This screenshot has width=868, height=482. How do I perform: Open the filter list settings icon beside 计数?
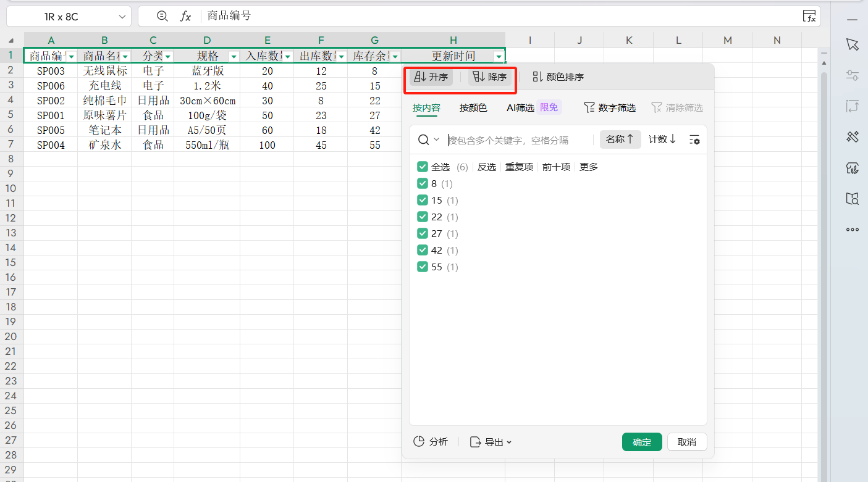click(694, 139)
